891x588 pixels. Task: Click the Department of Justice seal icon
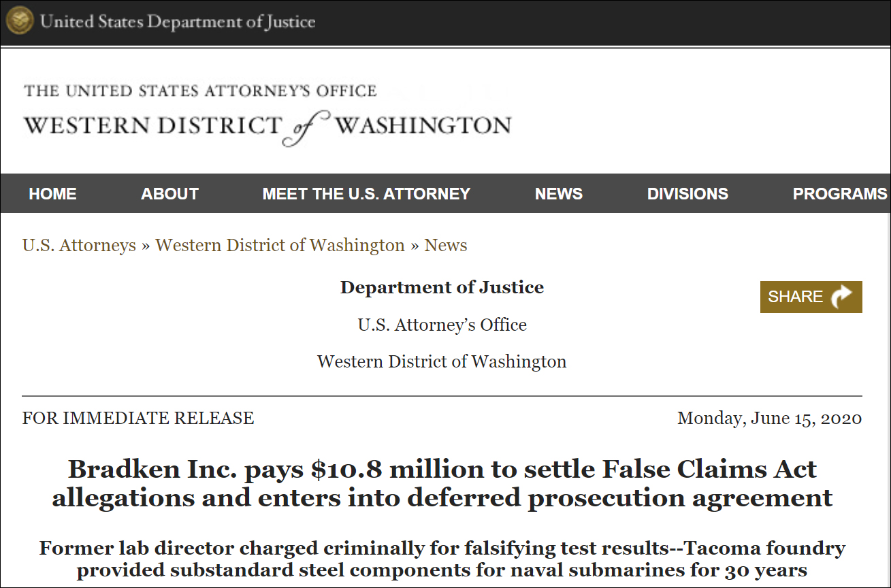tap(20, 20)
